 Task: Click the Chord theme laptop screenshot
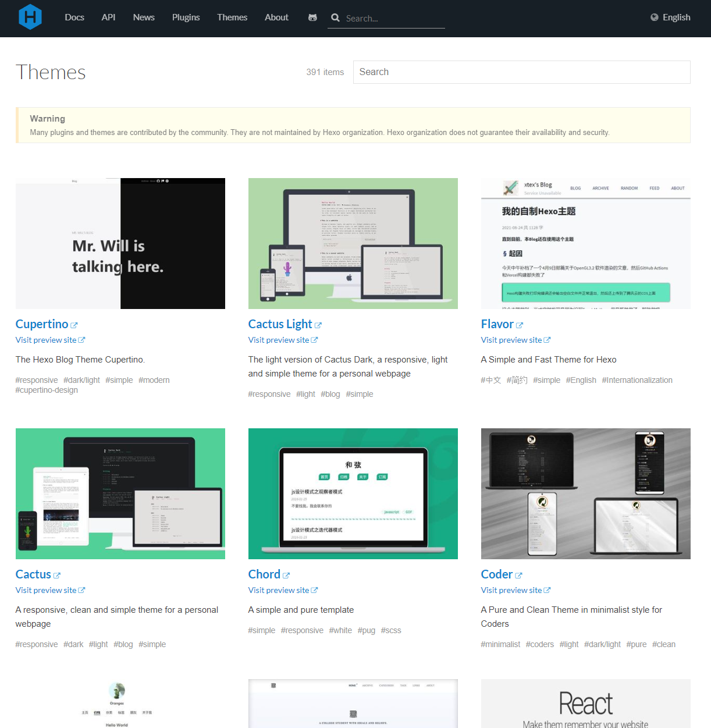point(353,493)
